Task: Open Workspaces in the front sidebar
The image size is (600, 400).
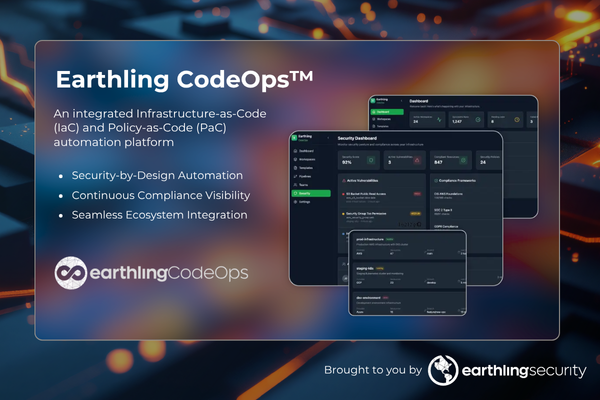Action: click(x=306, y=158)
